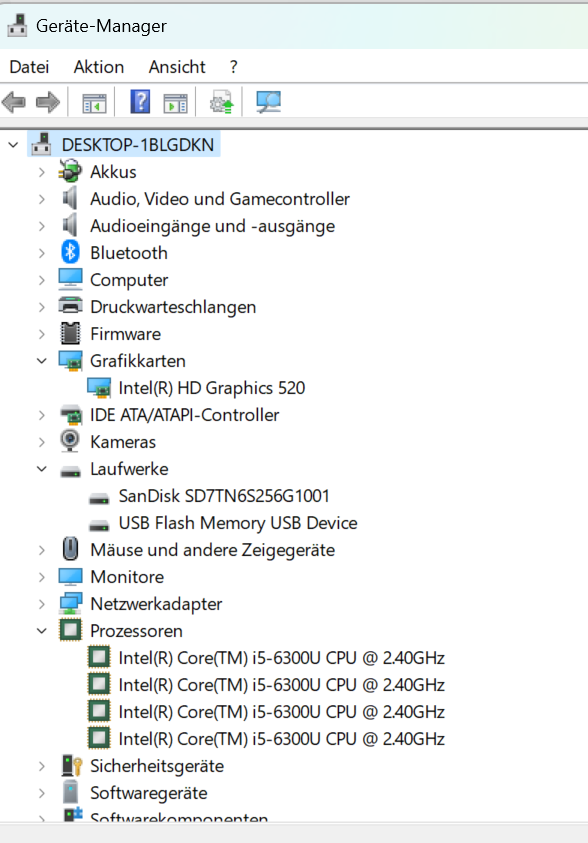Click the Laufwerke drive icon

click(70, 471)
